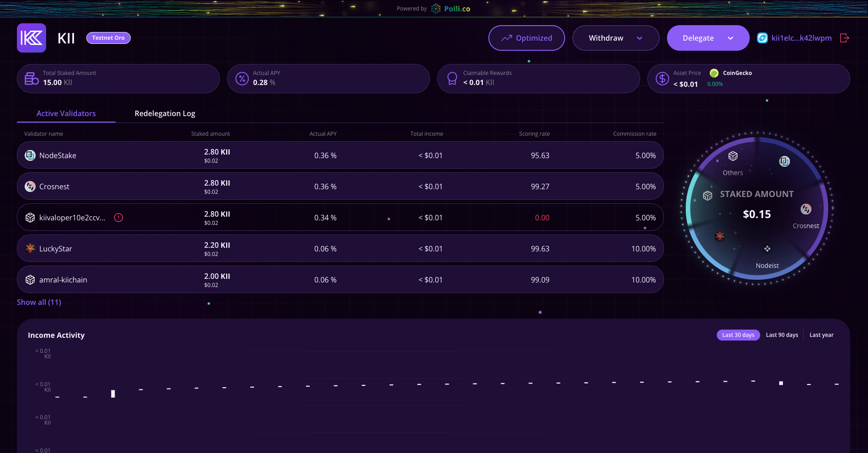Click the Crosnest validator avatar
This screenshot has width=868, height=453.
pyautogui.click(x=30, y=187)
